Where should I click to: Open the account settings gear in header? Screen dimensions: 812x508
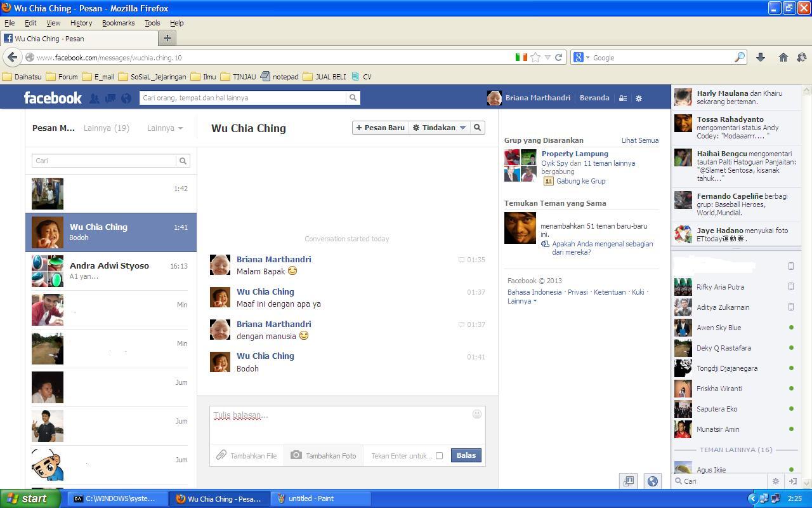pos(639,98)
